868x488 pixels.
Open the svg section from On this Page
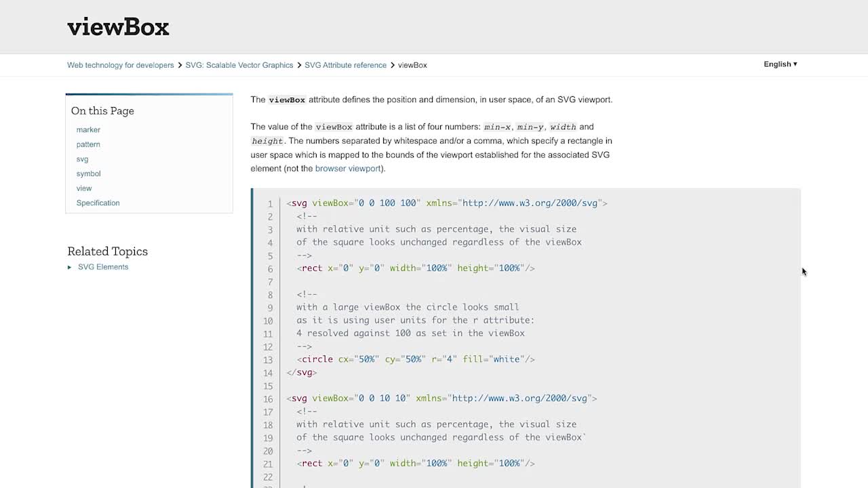coord(82,159)
